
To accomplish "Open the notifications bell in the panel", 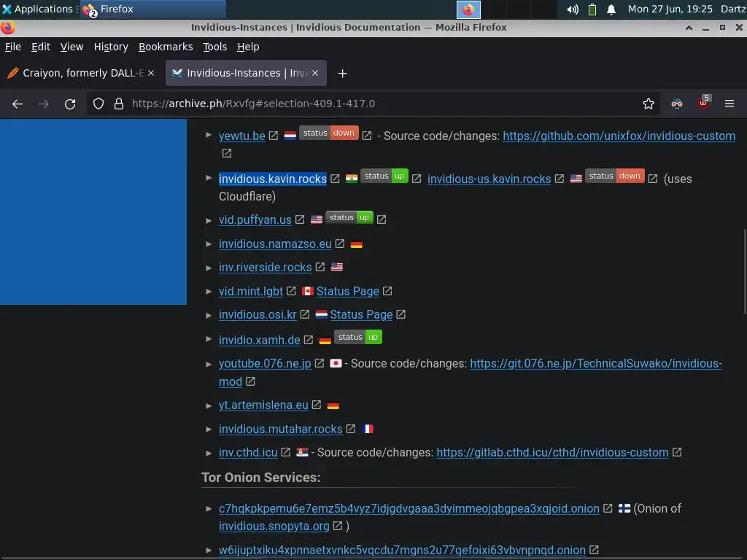I will (611, 9).
